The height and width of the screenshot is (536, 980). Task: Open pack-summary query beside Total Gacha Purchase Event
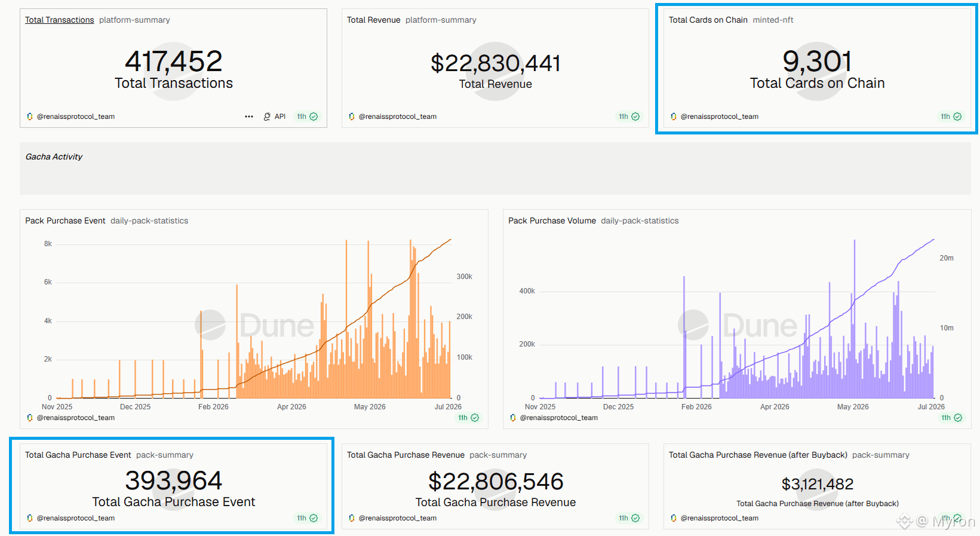click(165, 455)
